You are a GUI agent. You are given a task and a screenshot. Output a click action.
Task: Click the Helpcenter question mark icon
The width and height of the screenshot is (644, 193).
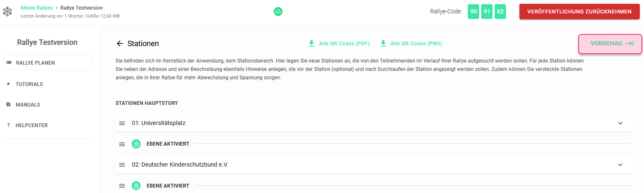coord(8,125)
